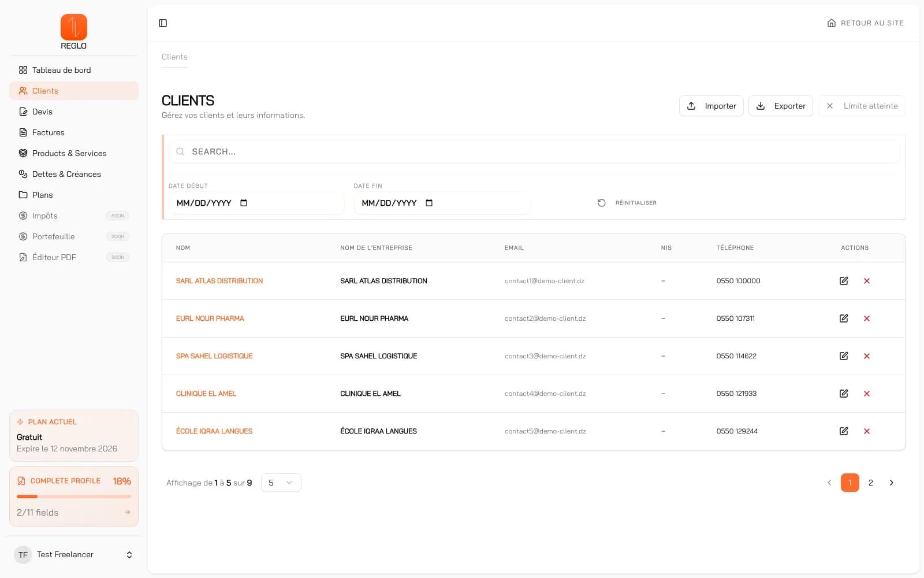Select page 1 button
The height and width of the screenshot is (578, 924).
click(850, 483)
